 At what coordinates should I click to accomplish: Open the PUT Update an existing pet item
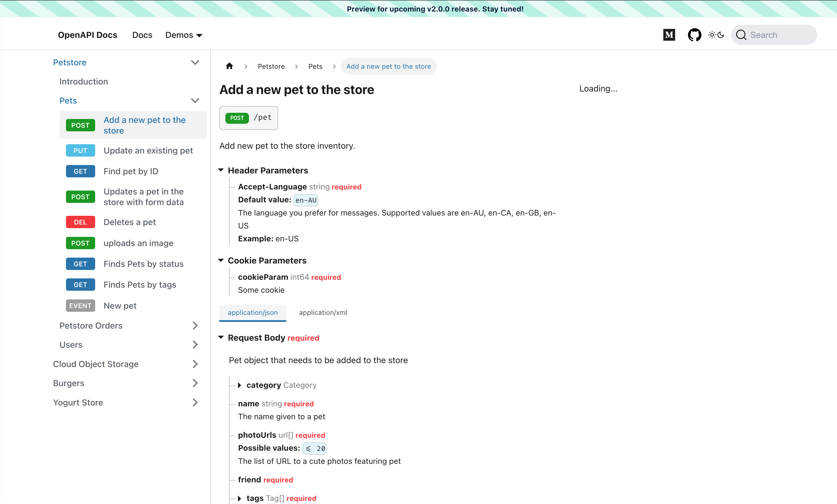148,150
